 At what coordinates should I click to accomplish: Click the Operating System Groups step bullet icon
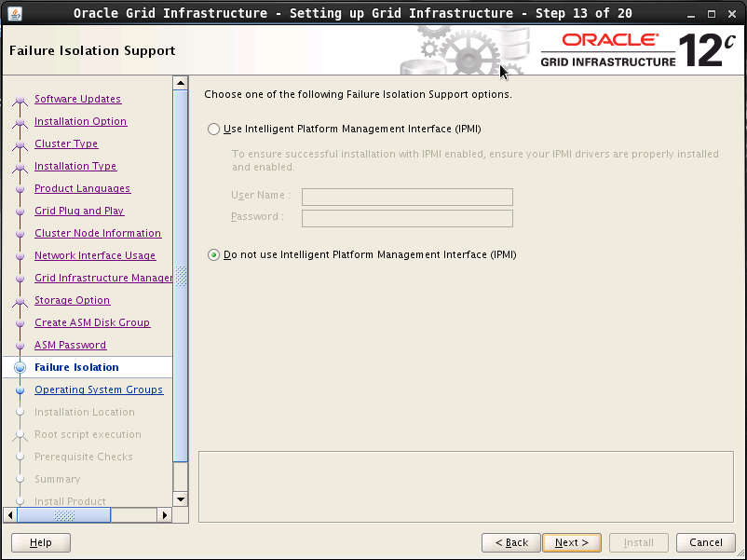point(20,390)
